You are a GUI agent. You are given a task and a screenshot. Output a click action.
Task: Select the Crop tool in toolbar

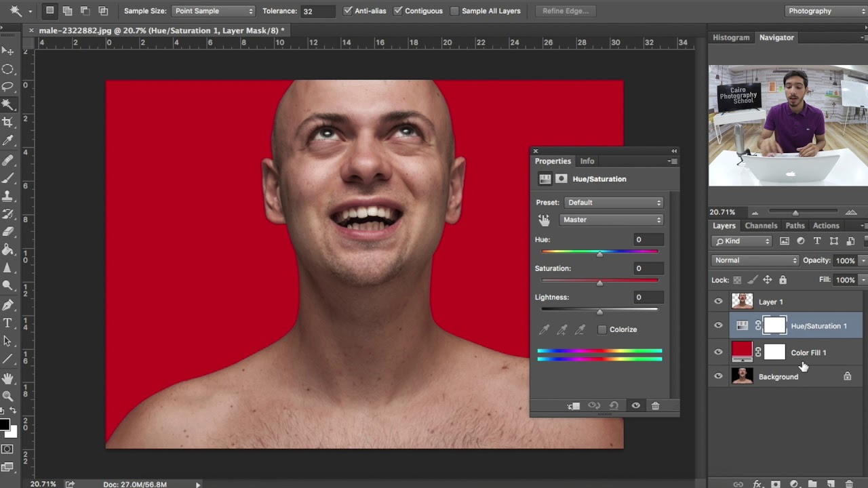click(8, 122)
